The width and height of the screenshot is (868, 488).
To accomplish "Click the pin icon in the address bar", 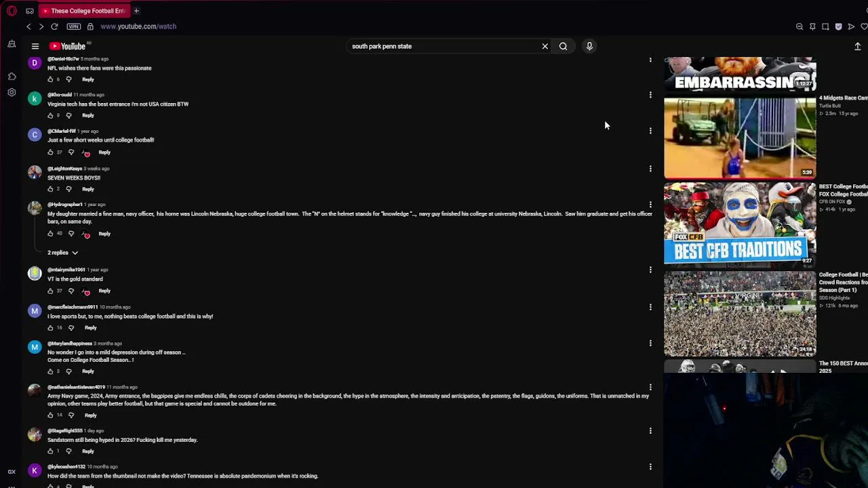I will point(812,26).
